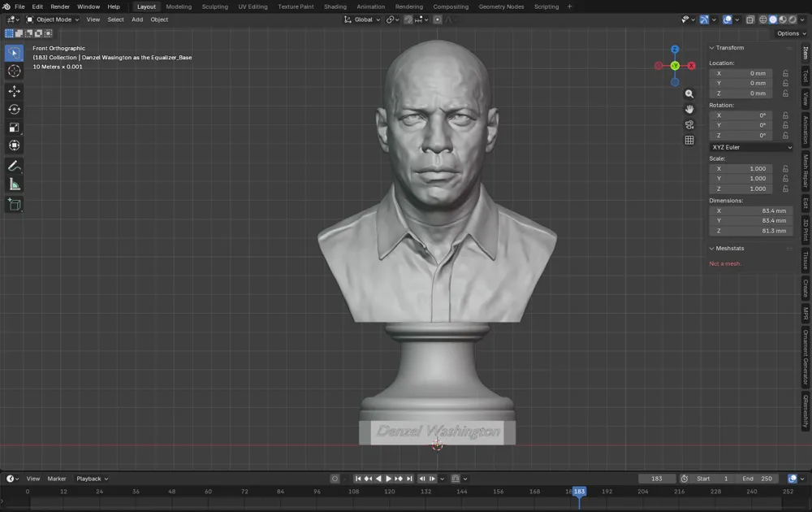Image resolution: width=812 pixels, height=512 pixels.
Task: Click the current frame field showing 183
Action: (x=657, y=479)
